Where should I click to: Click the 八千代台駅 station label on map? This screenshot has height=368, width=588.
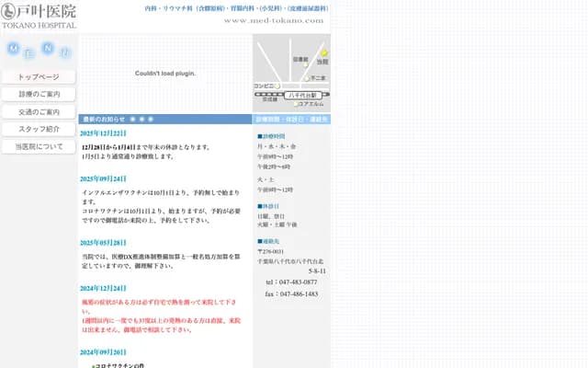point(300,95)
